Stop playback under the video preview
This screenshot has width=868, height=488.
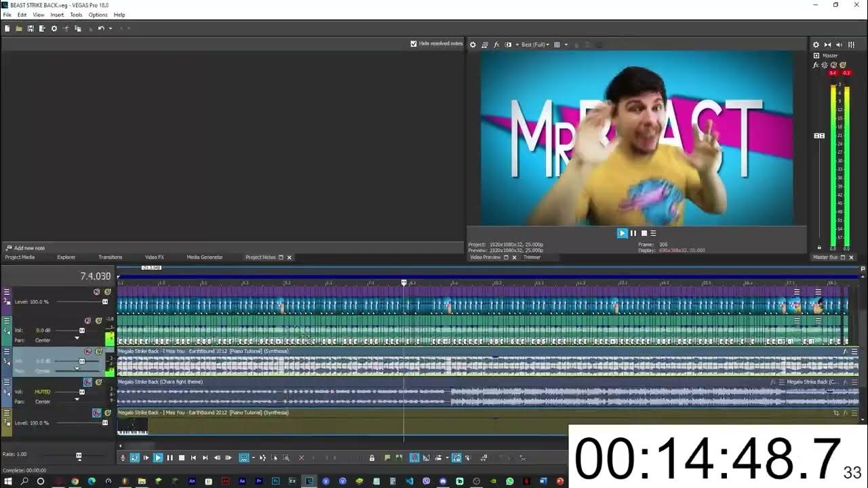[x=644, y=233]
